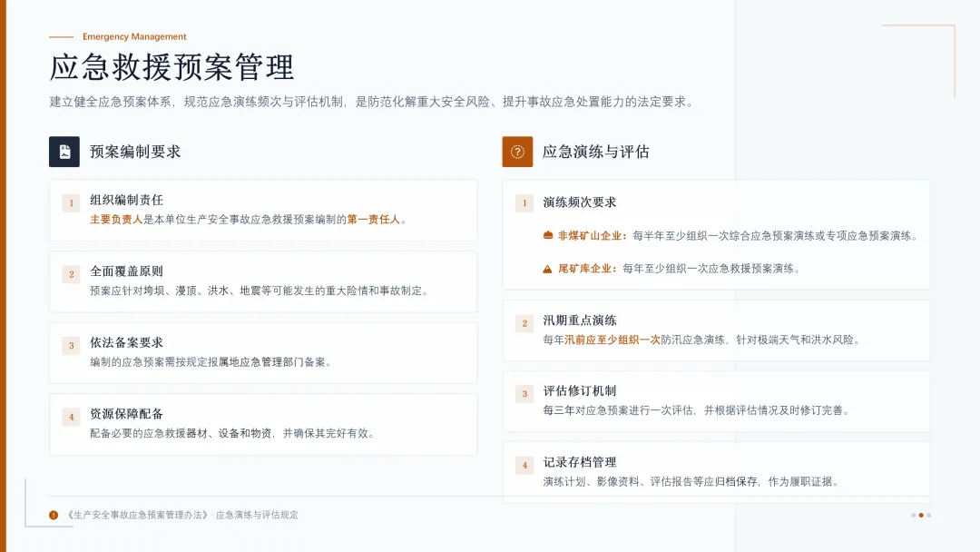Click the helmet icon before 非煤矿山企业
The image size is (980, 552).
tap(548, 236)
